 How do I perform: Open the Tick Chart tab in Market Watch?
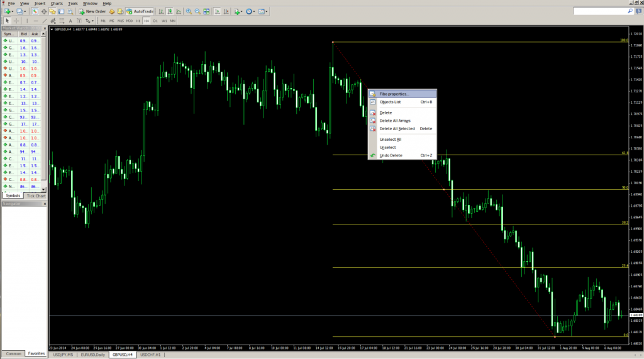click(36, 196)
